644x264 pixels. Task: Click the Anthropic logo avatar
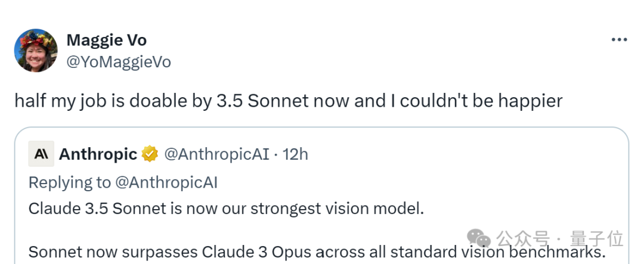click(41, 154)
